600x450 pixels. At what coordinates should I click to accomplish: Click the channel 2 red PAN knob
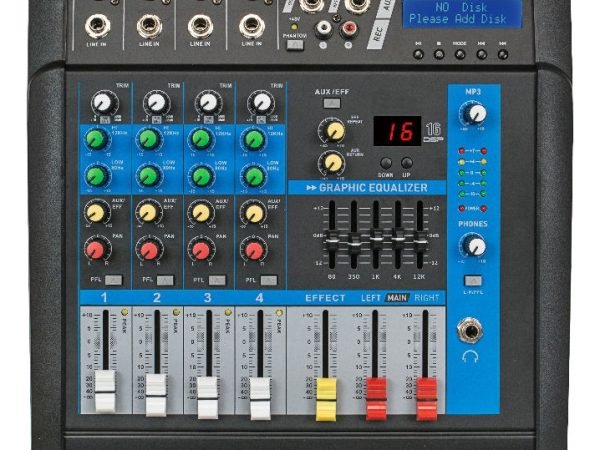149,249
